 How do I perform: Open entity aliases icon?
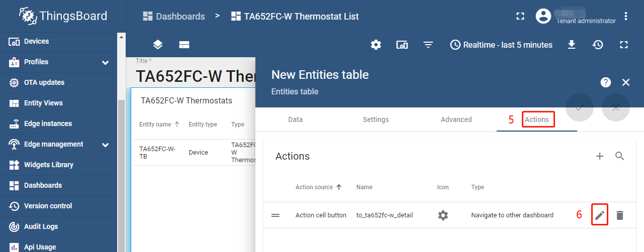[402, 45]
